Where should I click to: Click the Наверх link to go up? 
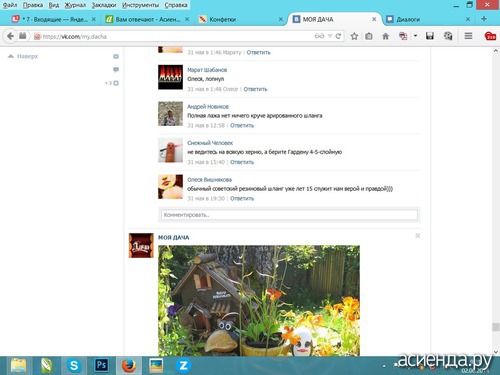click(27, 56)
